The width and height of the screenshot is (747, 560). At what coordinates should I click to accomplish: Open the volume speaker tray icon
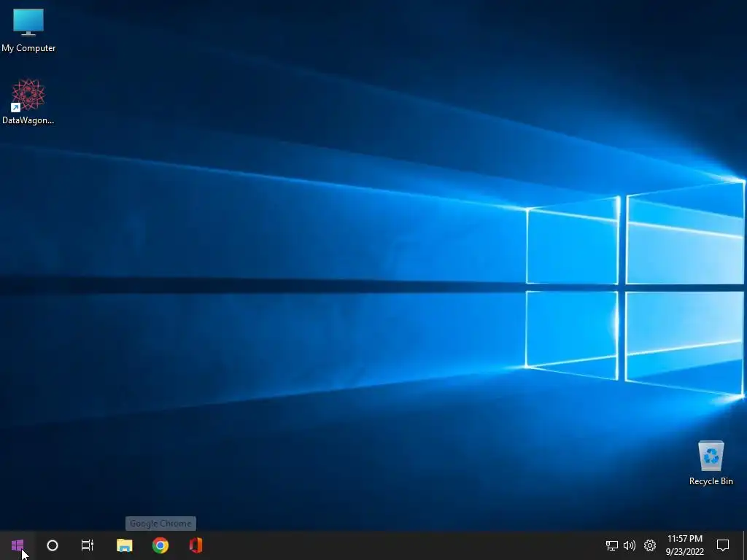pos(630,545)
